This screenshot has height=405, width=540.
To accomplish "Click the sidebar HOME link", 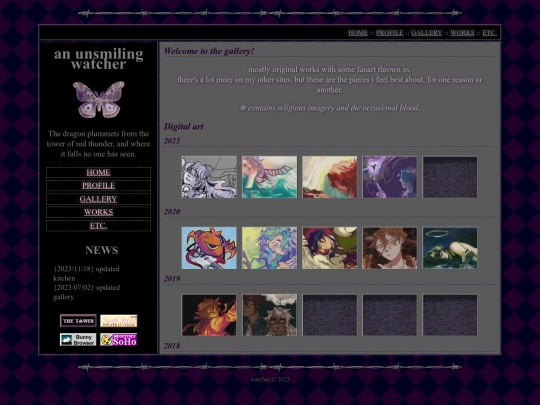I will [98, 172].
